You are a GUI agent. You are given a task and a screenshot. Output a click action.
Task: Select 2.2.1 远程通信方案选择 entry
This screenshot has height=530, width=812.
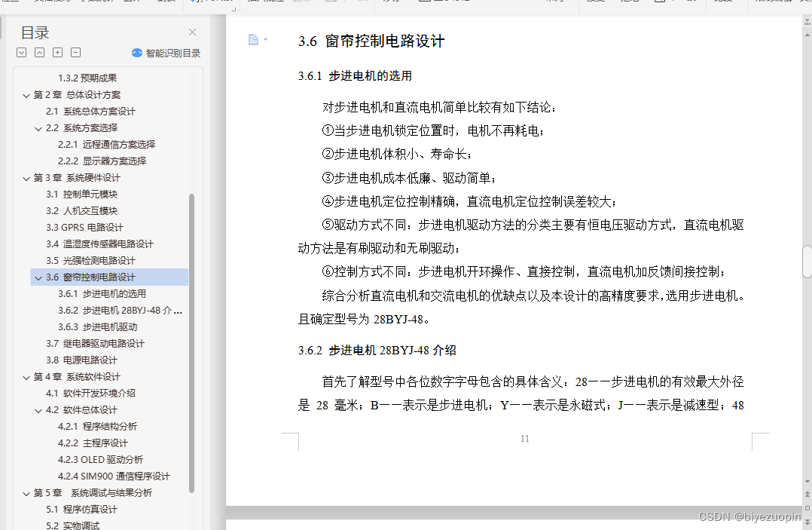click(107, 145)
